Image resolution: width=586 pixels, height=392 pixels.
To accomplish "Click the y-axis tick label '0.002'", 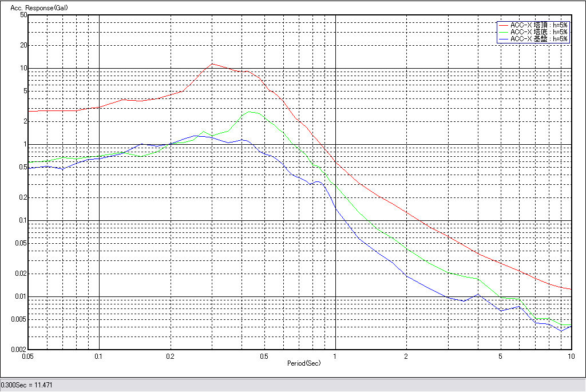I will coord(19,349).
